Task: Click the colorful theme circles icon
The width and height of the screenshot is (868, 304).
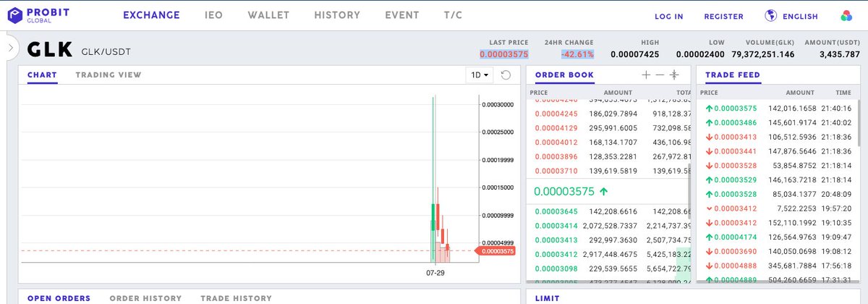Action: coord(847,16)
